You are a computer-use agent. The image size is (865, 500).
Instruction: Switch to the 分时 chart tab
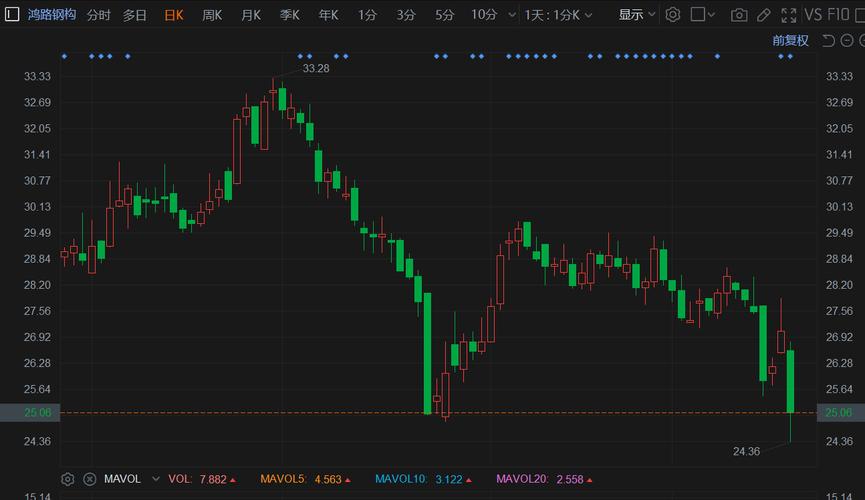[98, 15]
